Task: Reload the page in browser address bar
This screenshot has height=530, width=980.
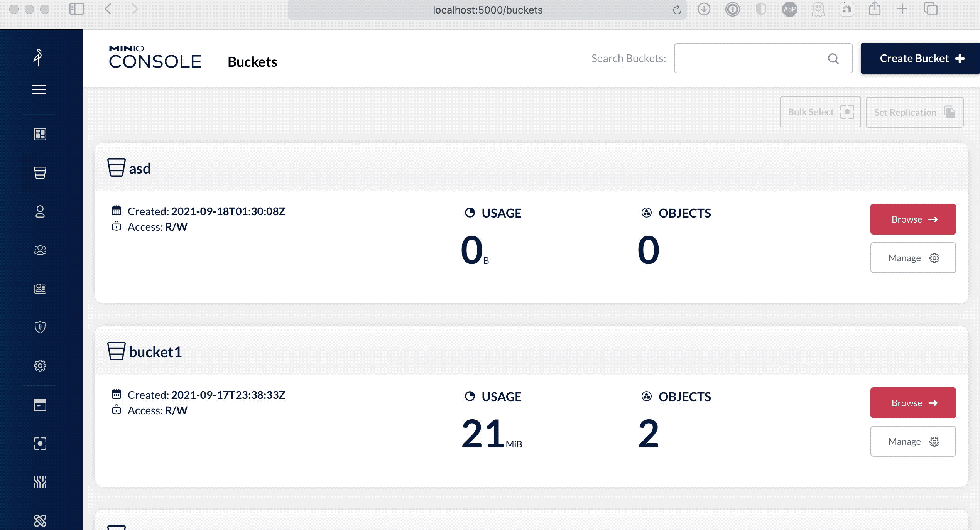Action: 677,10
